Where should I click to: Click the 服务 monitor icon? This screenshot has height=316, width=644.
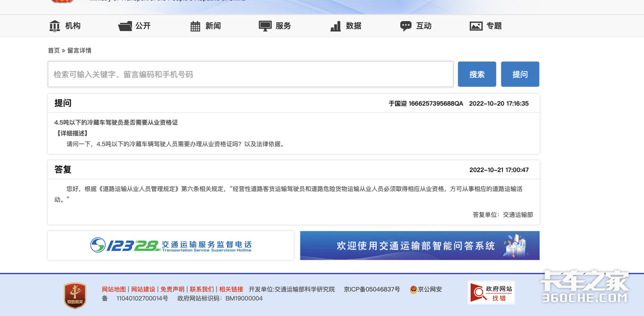[265, 26]
